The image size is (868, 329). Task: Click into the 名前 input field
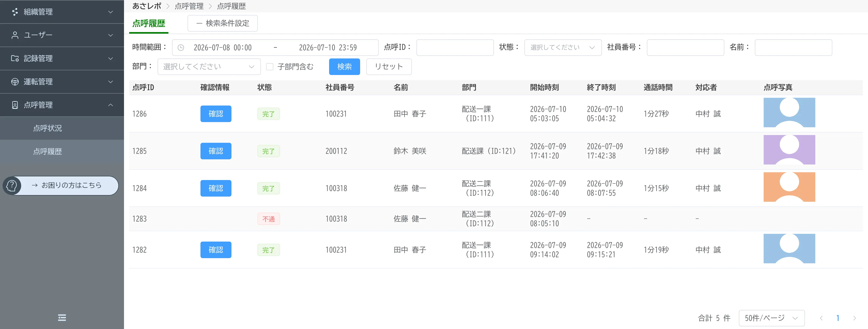[x=793, y=48]
